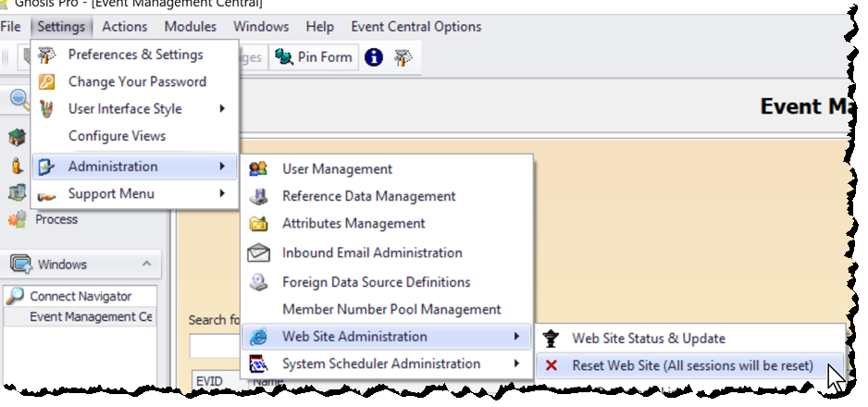The height and width of the screenshot is (407, 868).
Task: Click the Support Menu icon
Action: 46,194
